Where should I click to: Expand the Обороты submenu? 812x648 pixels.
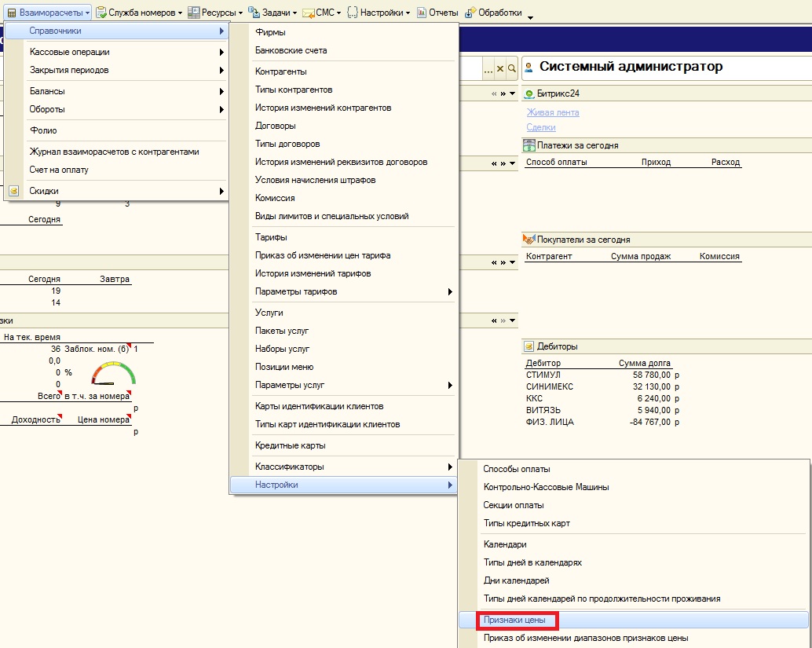(116, 109)
